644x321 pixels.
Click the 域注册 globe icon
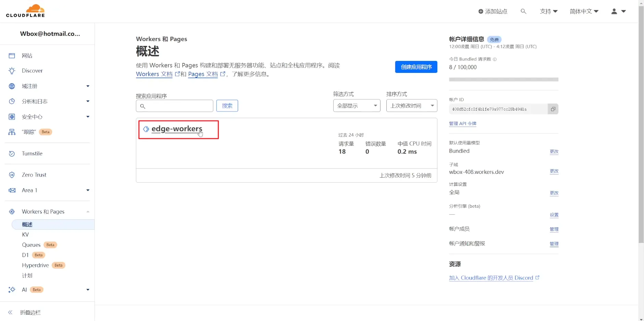point(12,86)
